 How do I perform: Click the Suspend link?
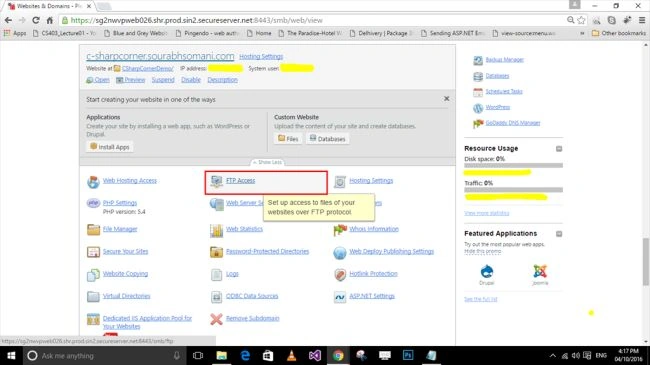[x=163, y=80]
